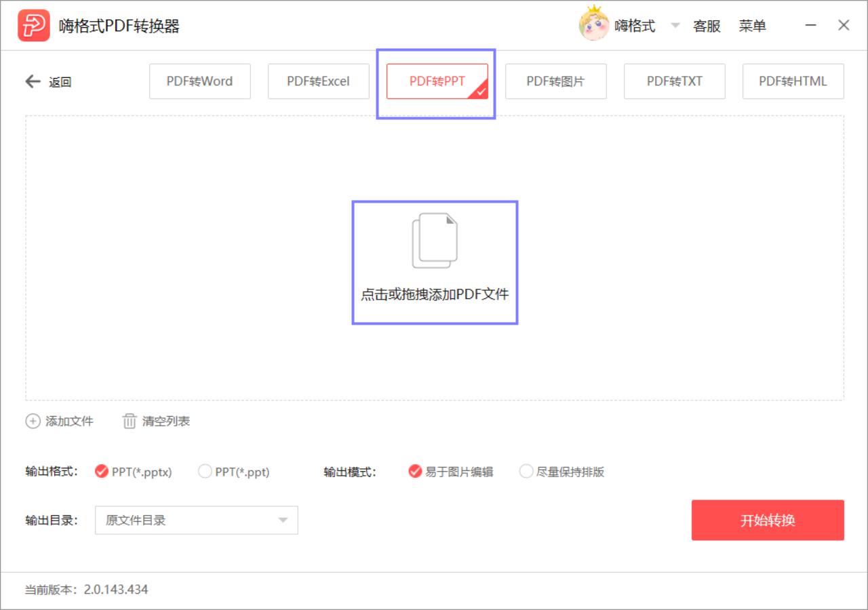Viewport: 868px width, 610px height.
Task: Click the 添加文件 label
Action: click(69, 421)
